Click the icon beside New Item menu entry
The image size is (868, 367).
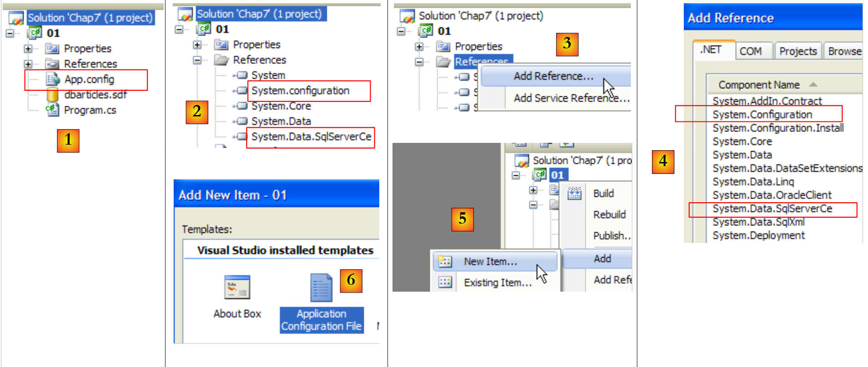click(444, 262)
